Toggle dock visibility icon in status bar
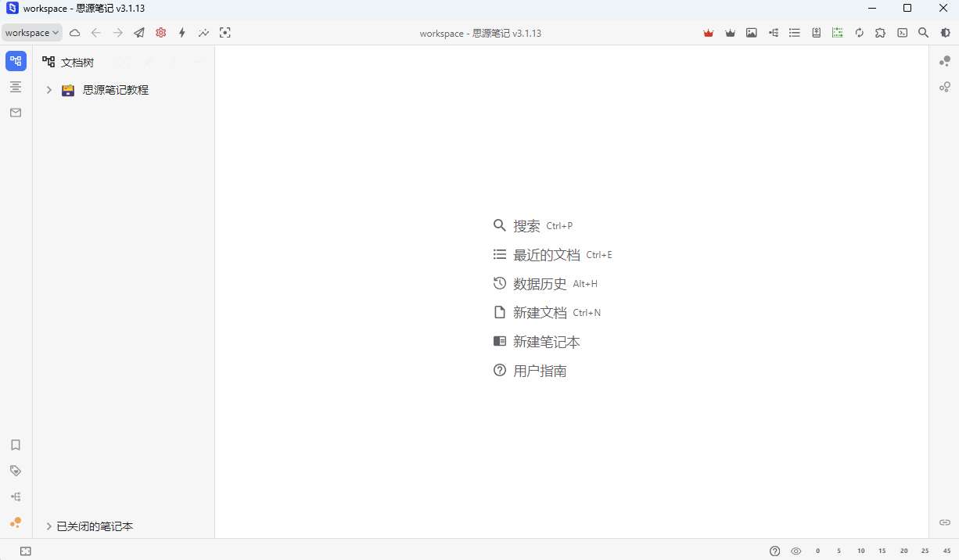Image resolution: width=959 pixels, height=560 pixels. pyautogui.click(x=26, y=551)
